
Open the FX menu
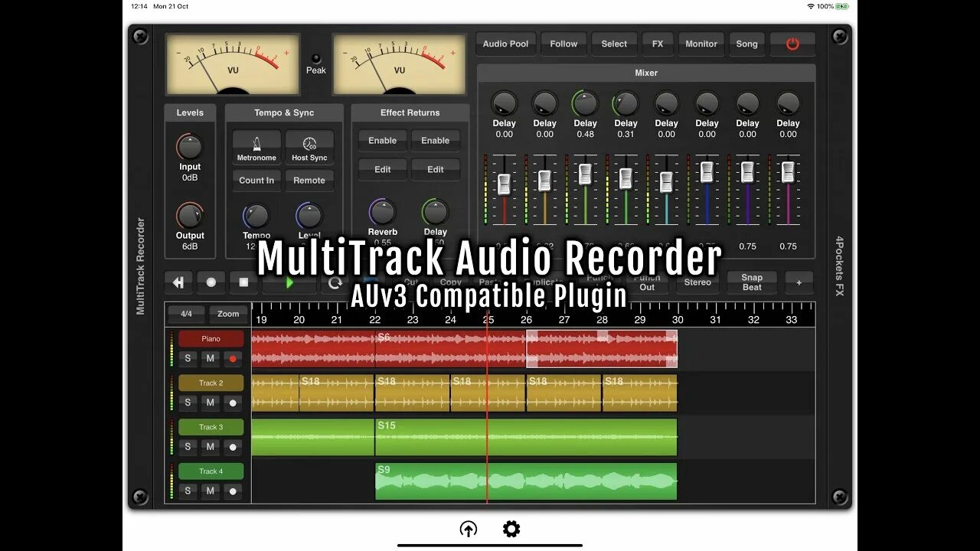pyautogui.click(x=658, y=44)
